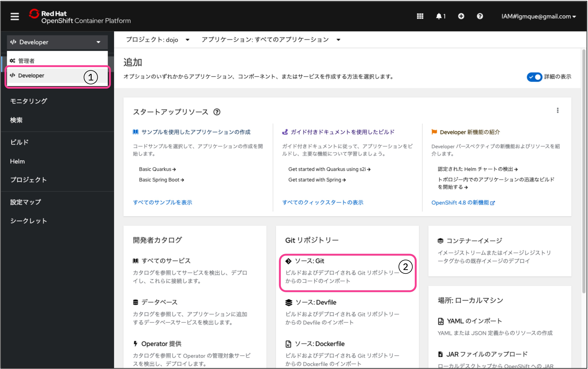Click すべてのサンプルを表示 link
This screenshot has width=588, height=369.
point(163,202)
